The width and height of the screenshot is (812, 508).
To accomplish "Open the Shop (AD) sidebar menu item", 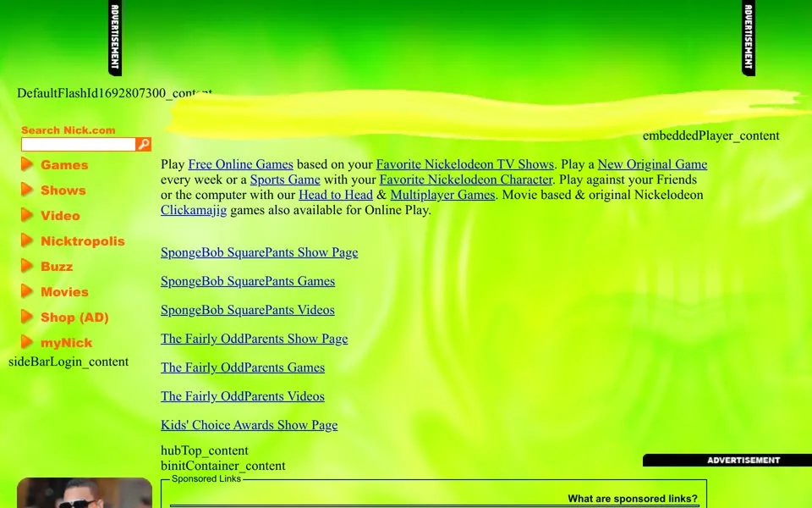I will coord(74,317).
